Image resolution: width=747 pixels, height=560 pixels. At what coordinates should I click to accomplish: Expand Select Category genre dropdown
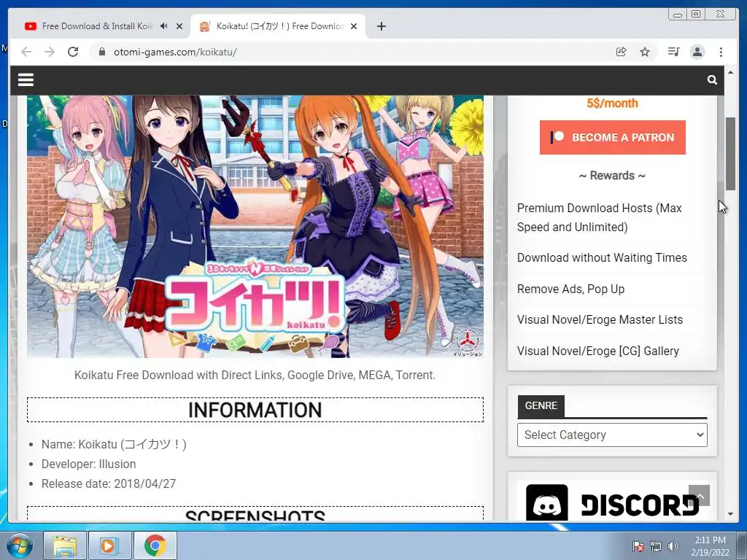click(x=612, y=435)
